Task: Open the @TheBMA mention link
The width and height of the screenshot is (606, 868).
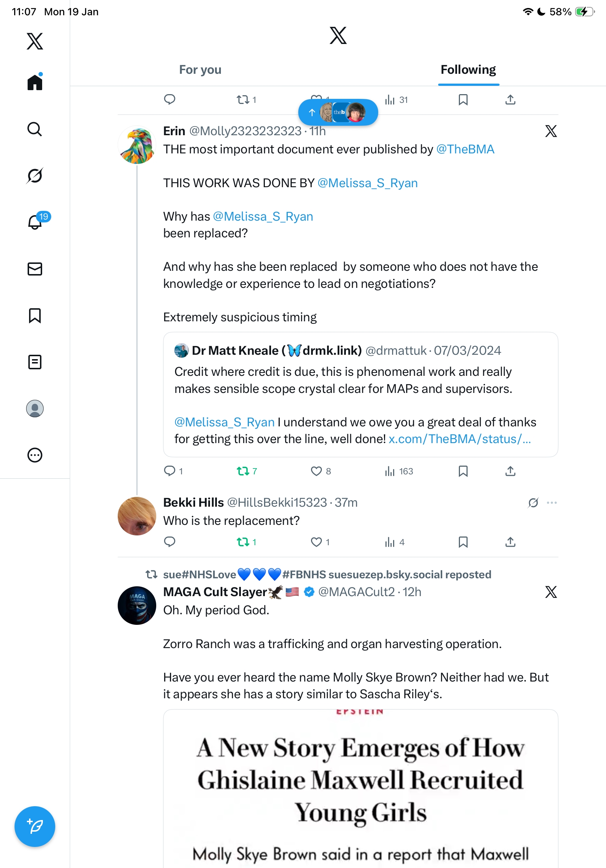Action: 465,149
